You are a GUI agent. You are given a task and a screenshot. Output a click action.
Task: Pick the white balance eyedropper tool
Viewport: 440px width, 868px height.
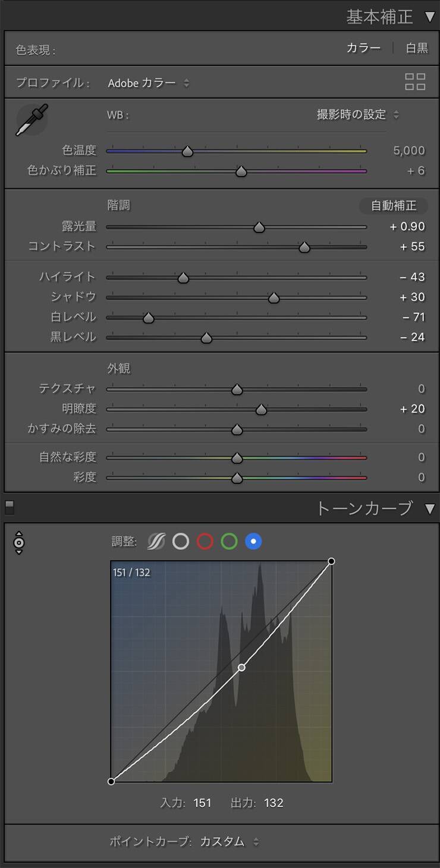[x=32, y=119]
